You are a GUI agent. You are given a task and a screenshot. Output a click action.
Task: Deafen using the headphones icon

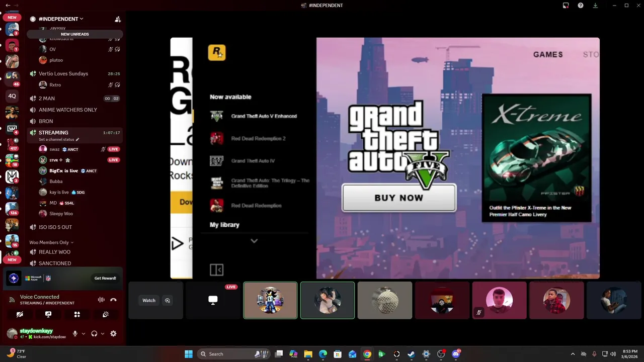click(x=94, y=333)
